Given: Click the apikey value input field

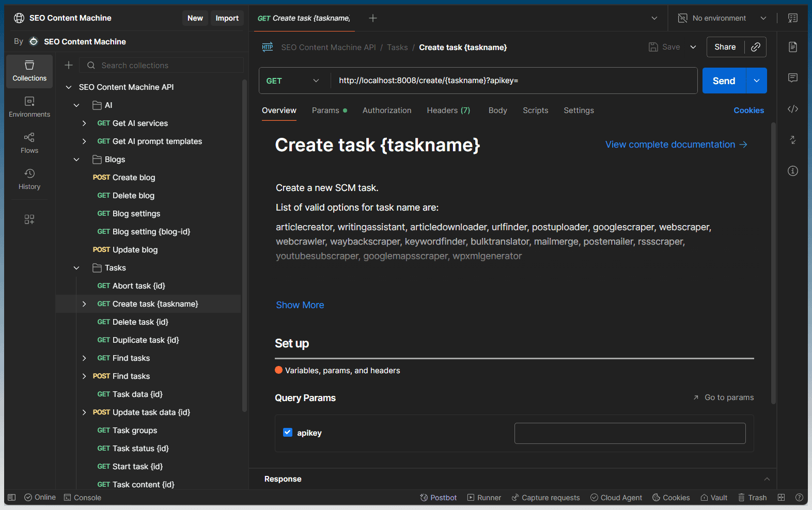Looking at the screenshot, I should tap(630, 433).
